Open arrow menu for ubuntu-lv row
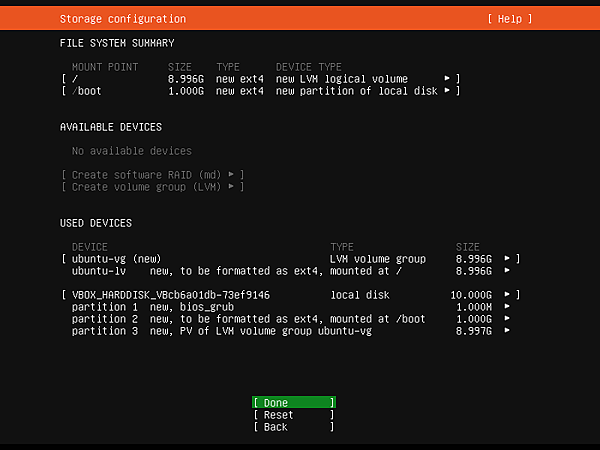 pyautogui.click(x=507, y=271)
